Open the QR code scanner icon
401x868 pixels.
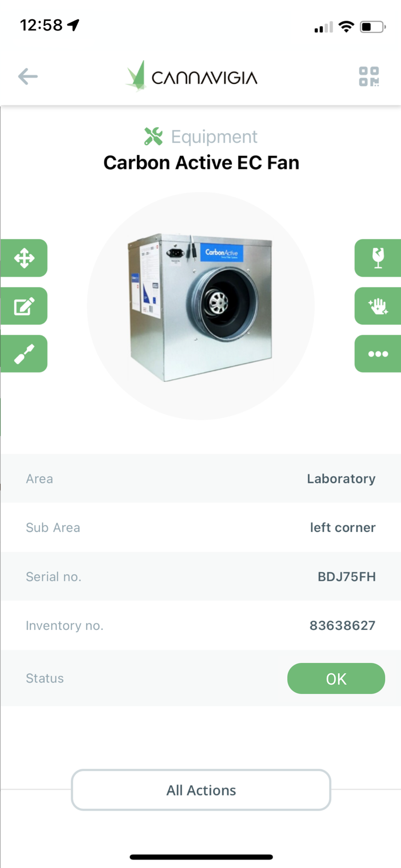pyautogui.click(x=369, y=77)
